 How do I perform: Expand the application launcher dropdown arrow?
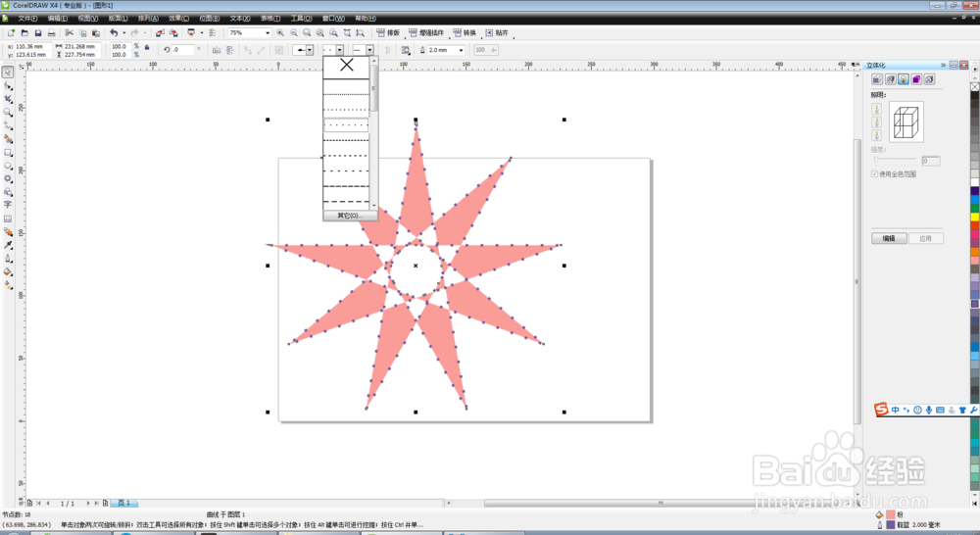201,32
